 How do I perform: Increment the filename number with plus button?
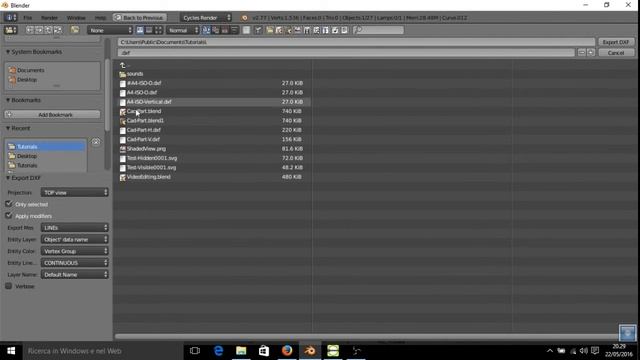tap(591, 53)
